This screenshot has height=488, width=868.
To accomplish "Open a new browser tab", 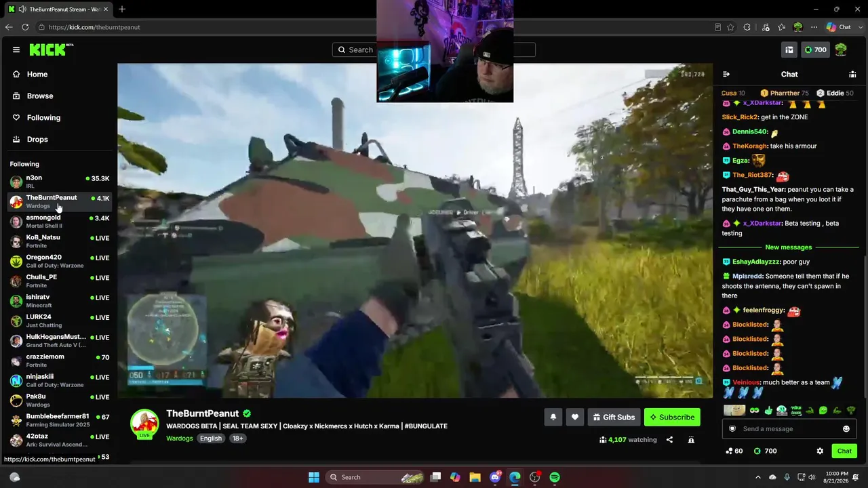I will coord(122,9).
